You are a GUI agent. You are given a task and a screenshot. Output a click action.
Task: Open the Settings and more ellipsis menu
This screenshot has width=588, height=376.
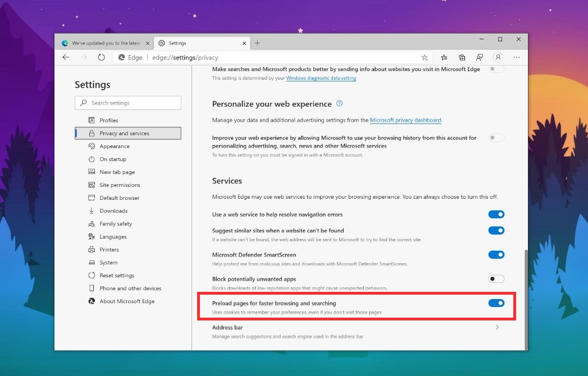coord(517,57)
